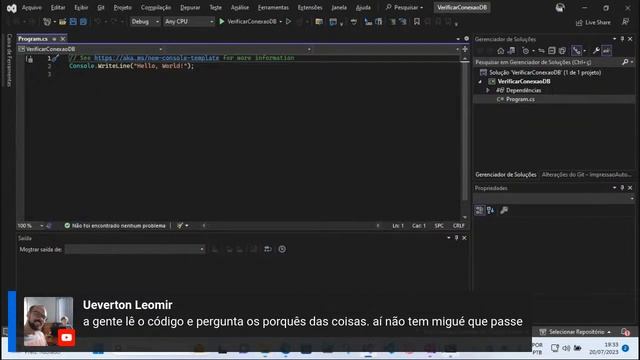
Task: Click the Caixa de Ferramentas side tab
Action: [x=9, y=60]
